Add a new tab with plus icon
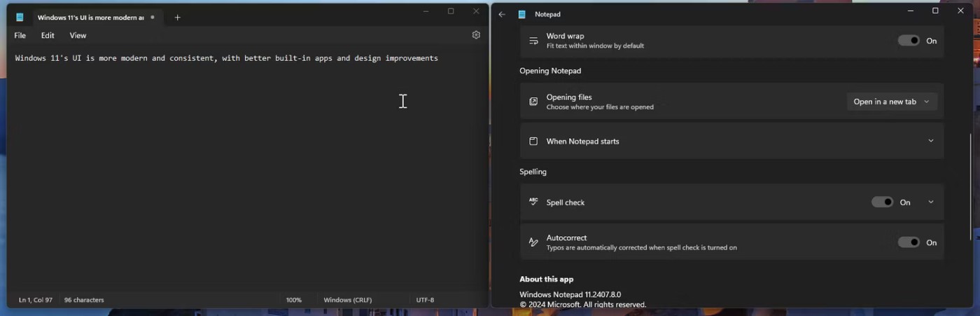Screen dimensions: 980x316 177,18
